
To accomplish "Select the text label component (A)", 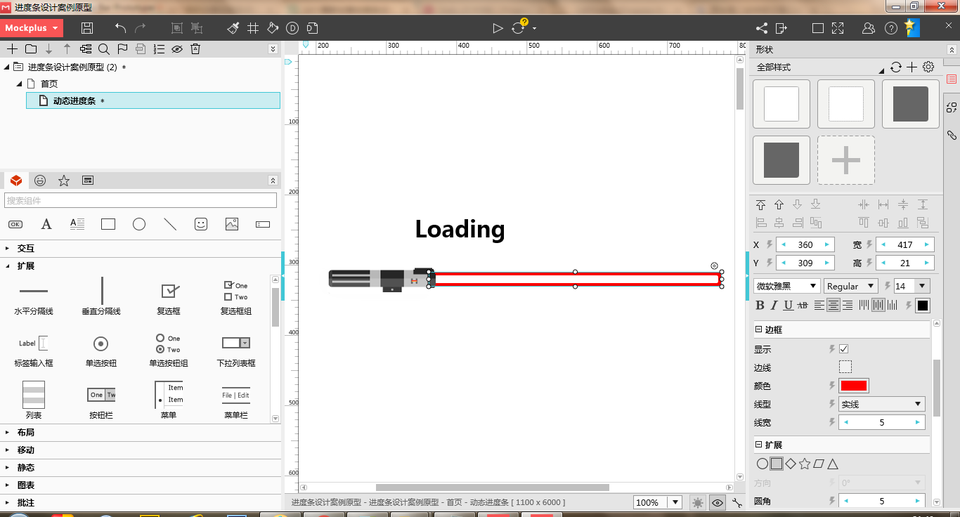I will pos(46,224).
